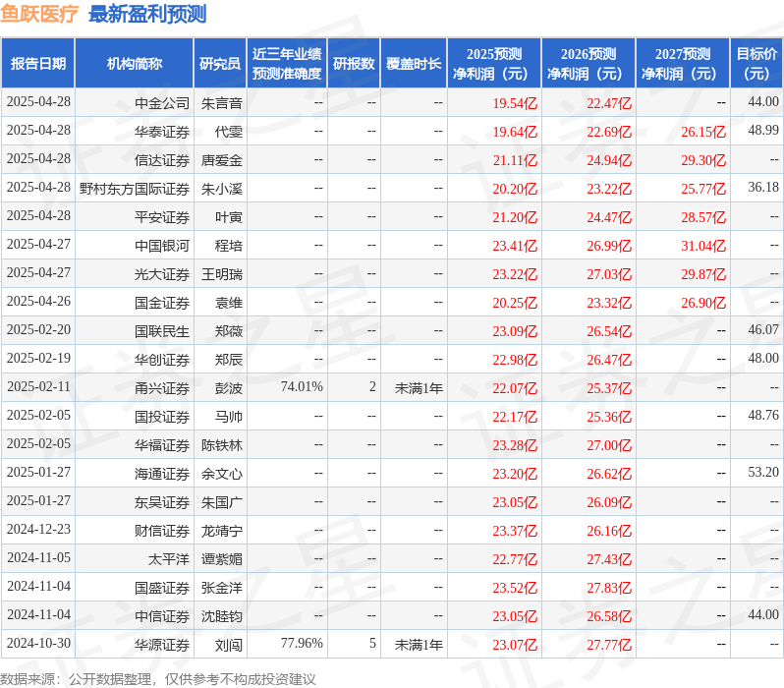Screen dimensions: 784x688
Task: Click analyst name 朱小溪
Action: [x=221, y=189]
